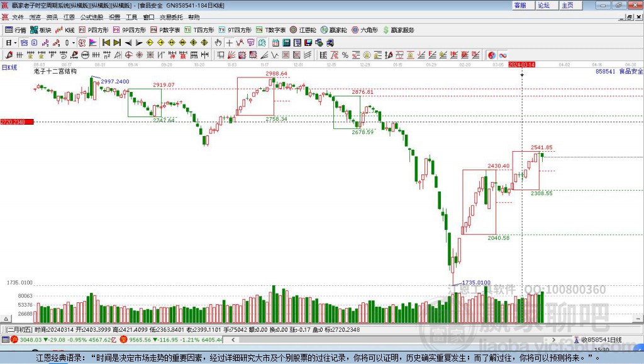
Task: Click the 1735.0100 low price label
Action: (477, 283)
